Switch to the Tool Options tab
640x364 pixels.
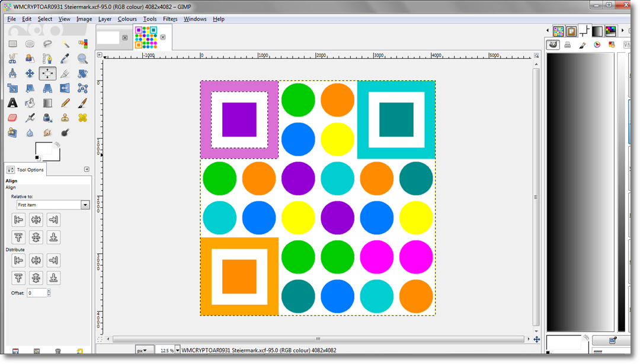[25, 169]
